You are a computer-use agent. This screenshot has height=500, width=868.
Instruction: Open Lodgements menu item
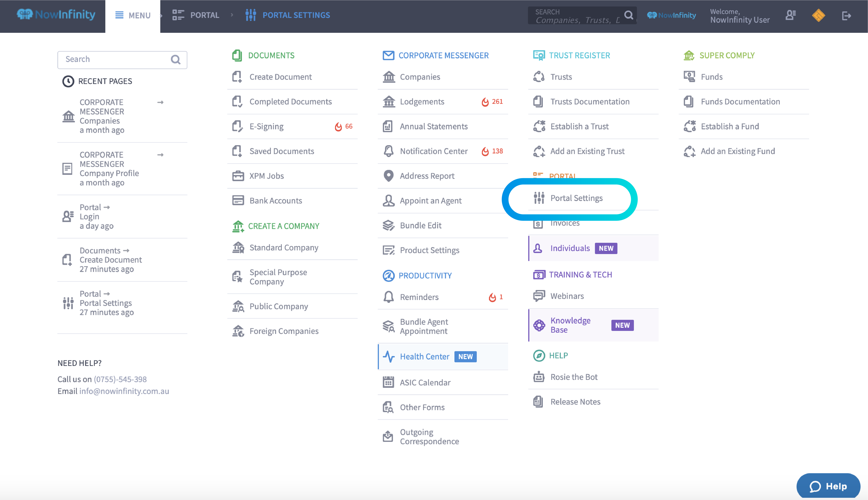443,102
